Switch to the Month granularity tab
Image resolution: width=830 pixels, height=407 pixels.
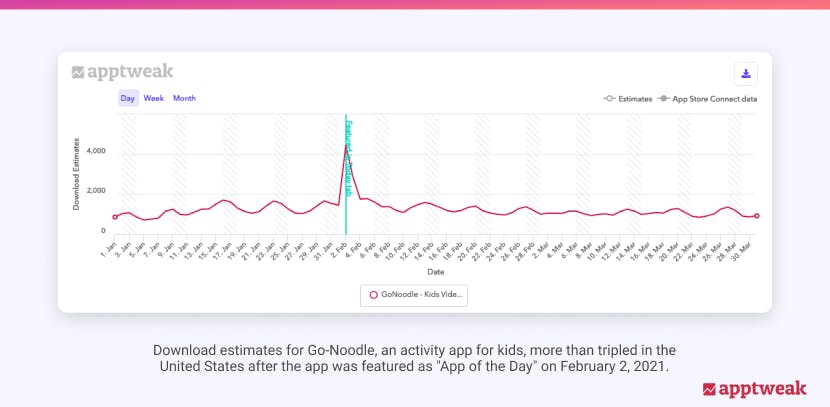tap(184, 98)
